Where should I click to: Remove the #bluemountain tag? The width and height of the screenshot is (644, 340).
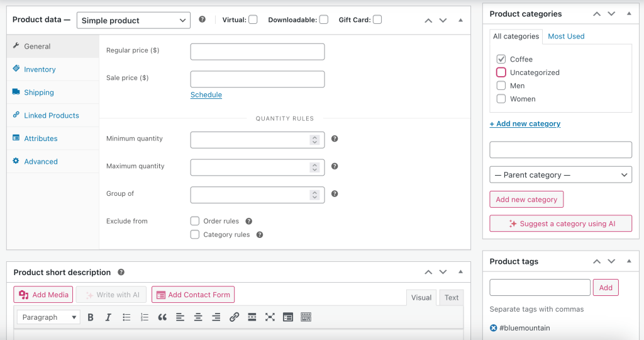coord(494,328)
